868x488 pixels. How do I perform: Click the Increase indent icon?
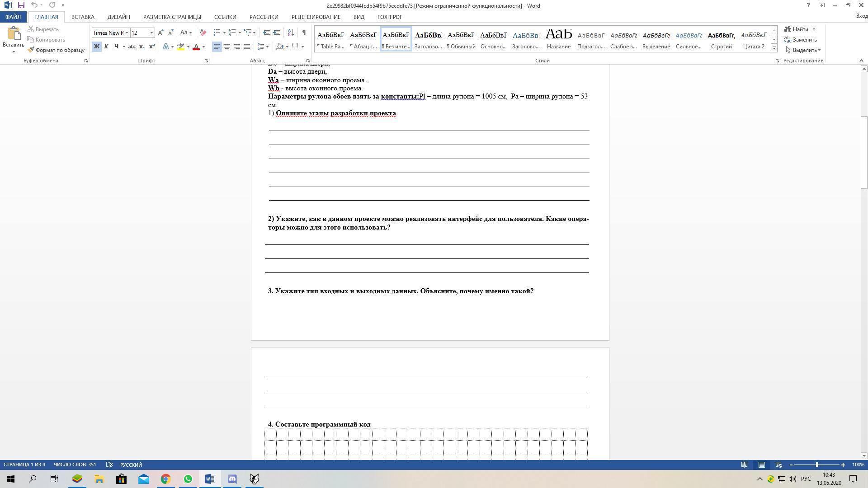point(277,33)
